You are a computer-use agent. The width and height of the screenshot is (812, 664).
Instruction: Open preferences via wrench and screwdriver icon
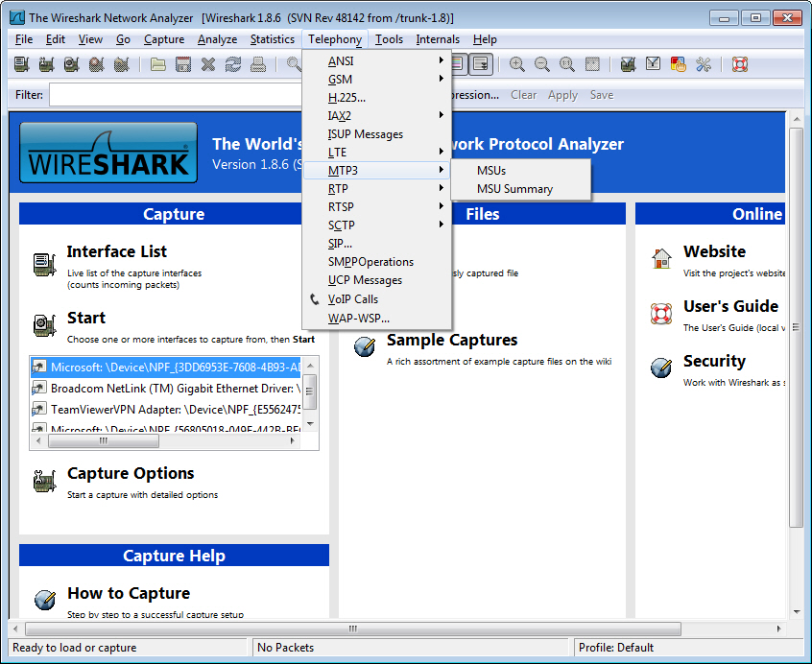pyautogui.click(x=704, y=64)
